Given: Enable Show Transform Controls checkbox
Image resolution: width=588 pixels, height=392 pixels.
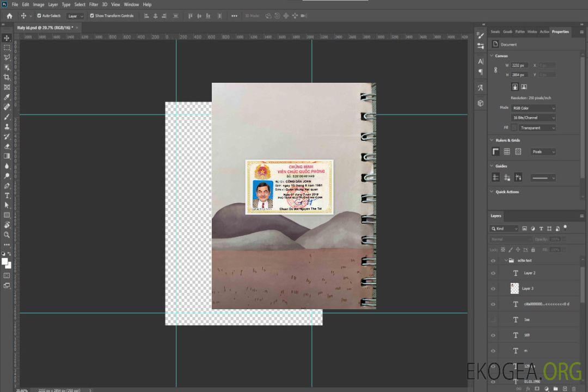Looking at the screenshot, I should click(x=92, y=16).
